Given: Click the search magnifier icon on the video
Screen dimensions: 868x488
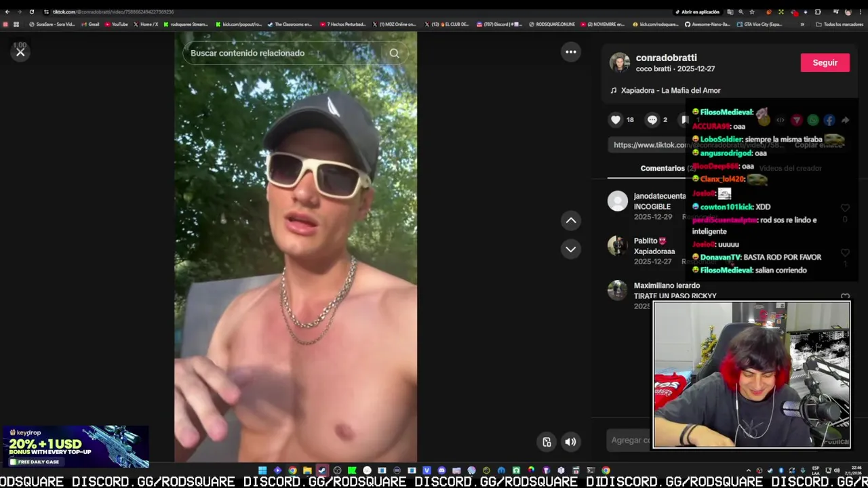Looking at the screenshot, I should pos(394,53).
